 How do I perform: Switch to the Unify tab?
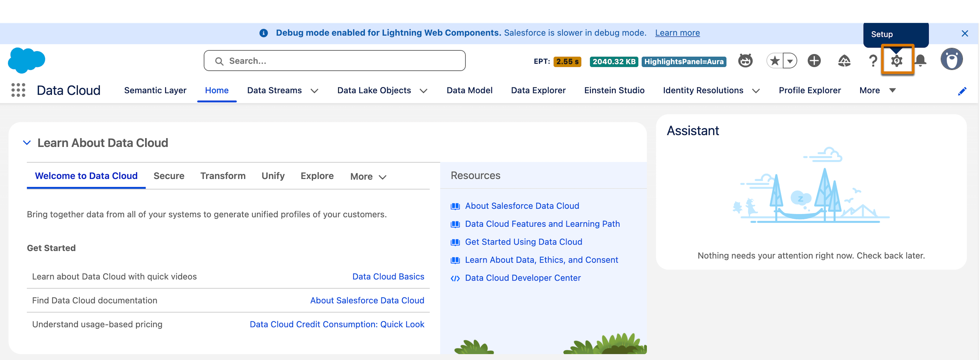(x=273, y=176)
